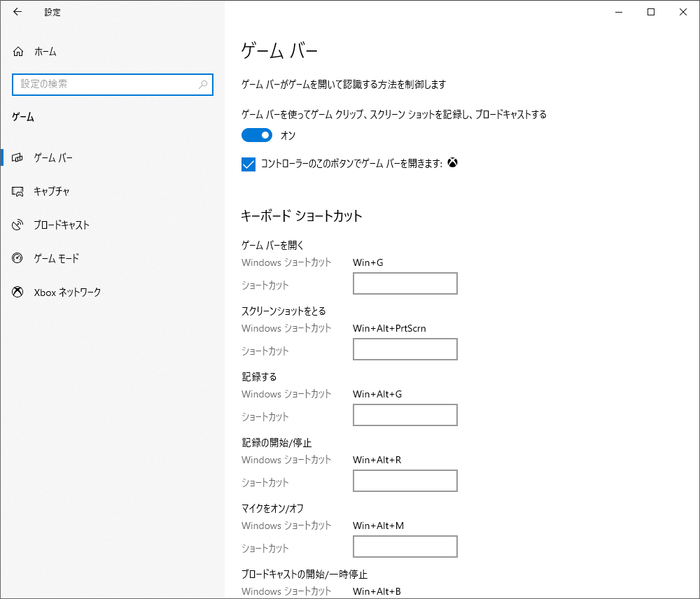Click the search magnifier in the search box
The image size is (700, 599).
[x=202, y=85]
